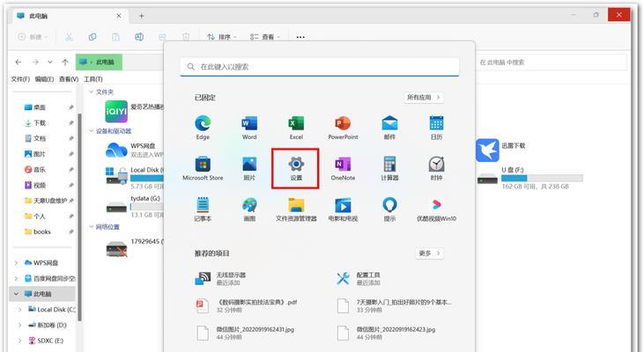Open the tydata (G:) drive
Image resolution: width=644 pixels, height=352 pixels.
click(134, 206)
